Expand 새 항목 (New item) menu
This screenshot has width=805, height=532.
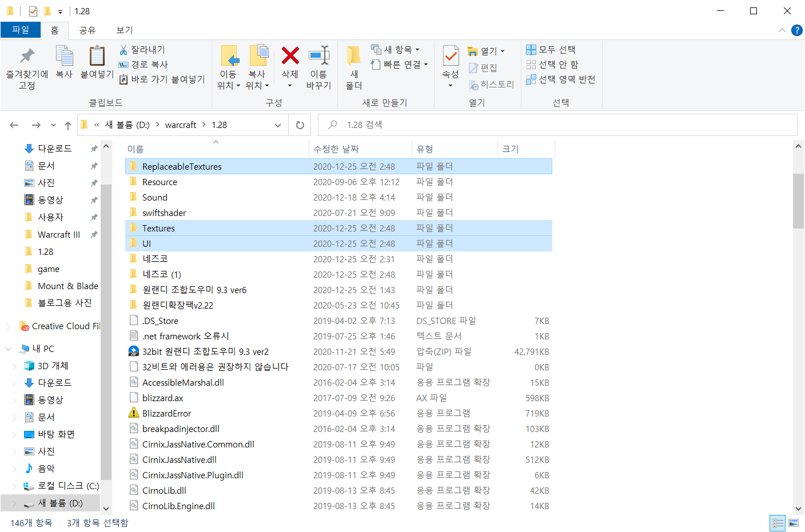(395, 50)
